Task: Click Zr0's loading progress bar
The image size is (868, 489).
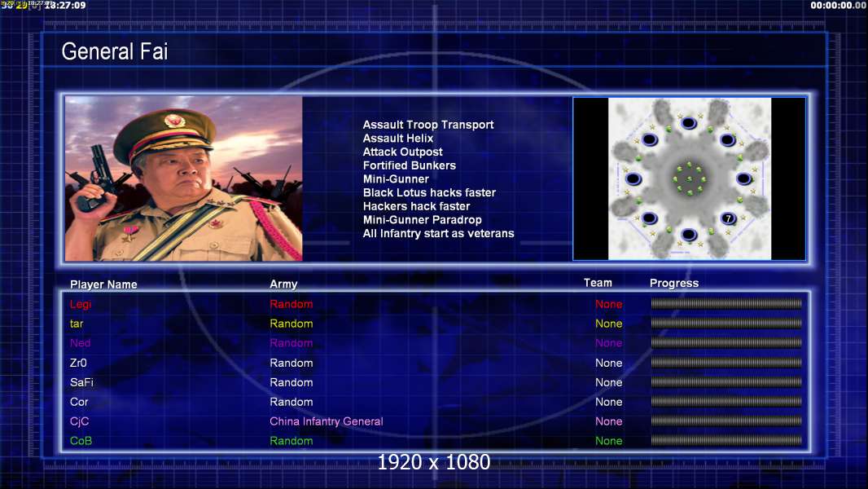Action: (x=726, y=362)
